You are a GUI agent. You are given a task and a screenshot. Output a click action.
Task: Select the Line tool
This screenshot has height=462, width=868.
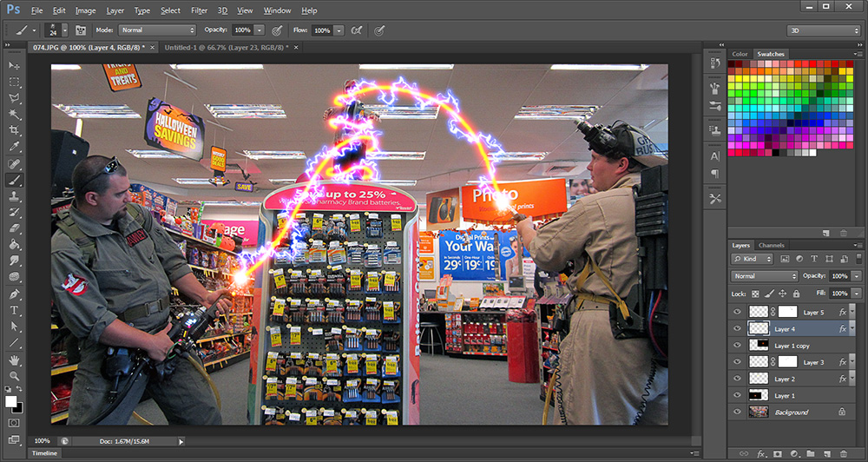click(15, 342)
